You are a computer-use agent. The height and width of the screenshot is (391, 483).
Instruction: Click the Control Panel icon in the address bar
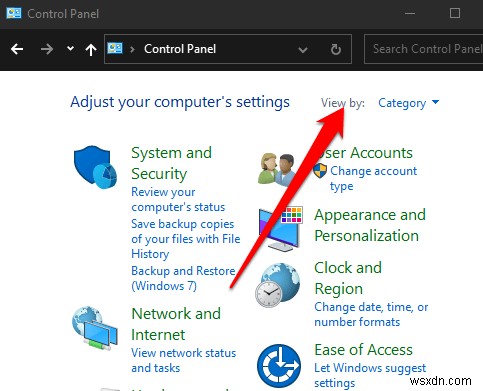tap(115, 49)
